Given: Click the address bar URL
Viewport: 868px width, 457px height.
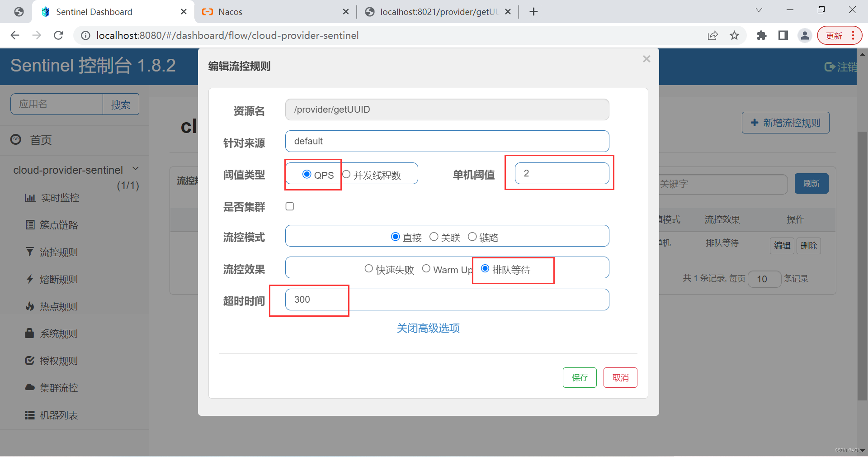Looking at the screenshot, I should coord(227,35).
